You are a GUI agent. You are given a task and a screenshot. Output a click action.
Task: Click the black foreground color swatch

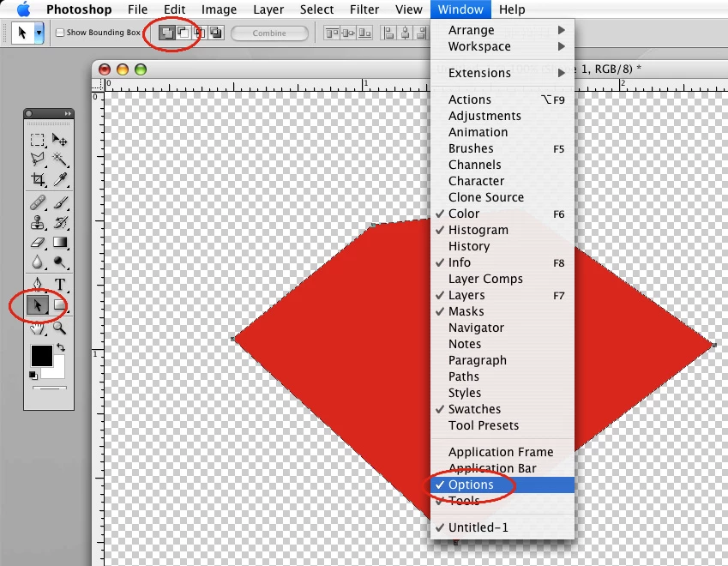tap(42, 356)
